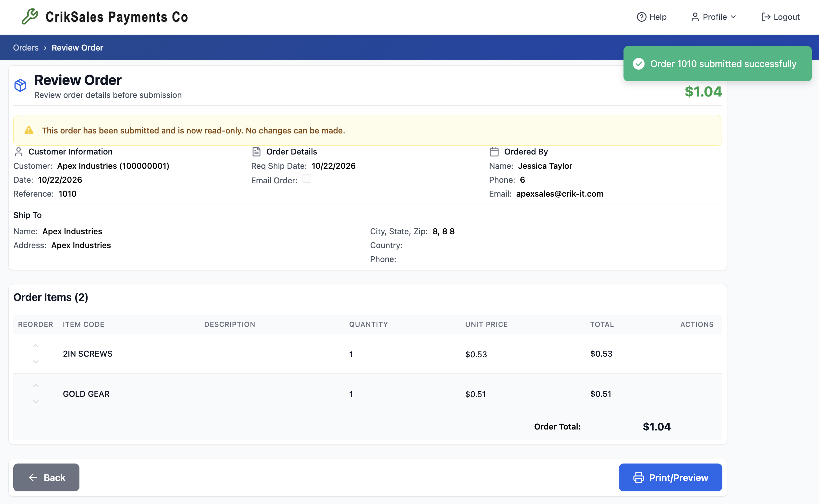Move GOLD GEAR row up arrow
Viewport: 819px width, 504px height.
(x=36, y=386)
